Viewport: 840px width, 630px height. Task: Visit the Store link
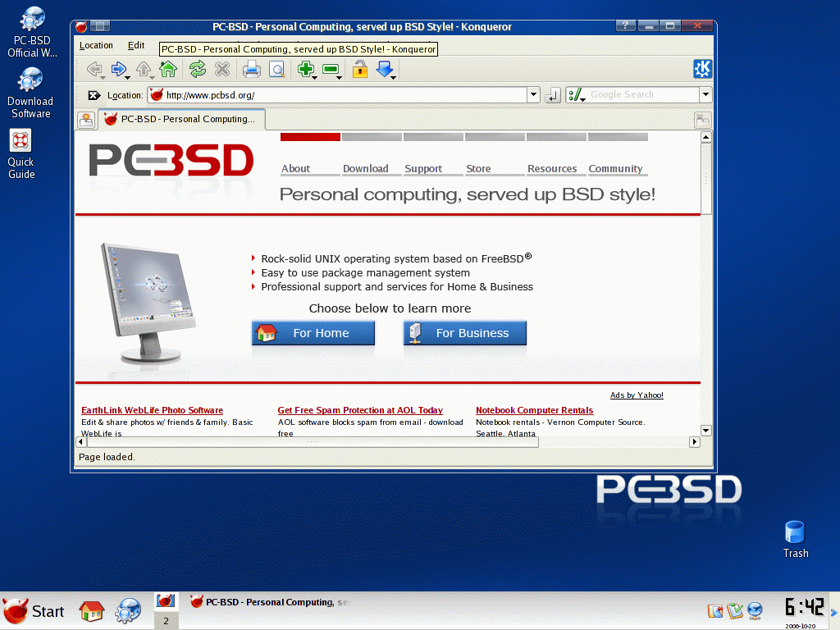(478, 169)
